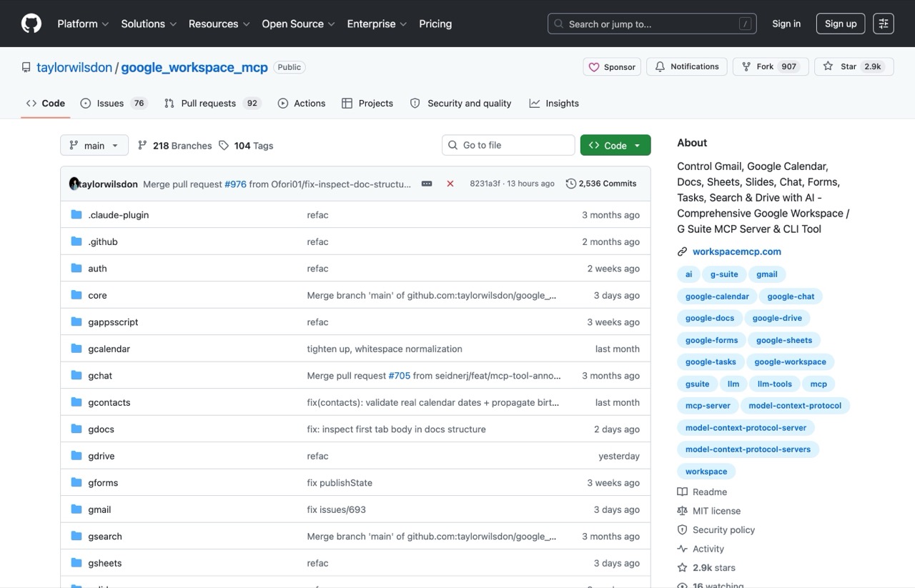Image resolution: width=915 pixels, height=588 pixels.
Task: Open the Insights tab
Action: click(554, 103)
